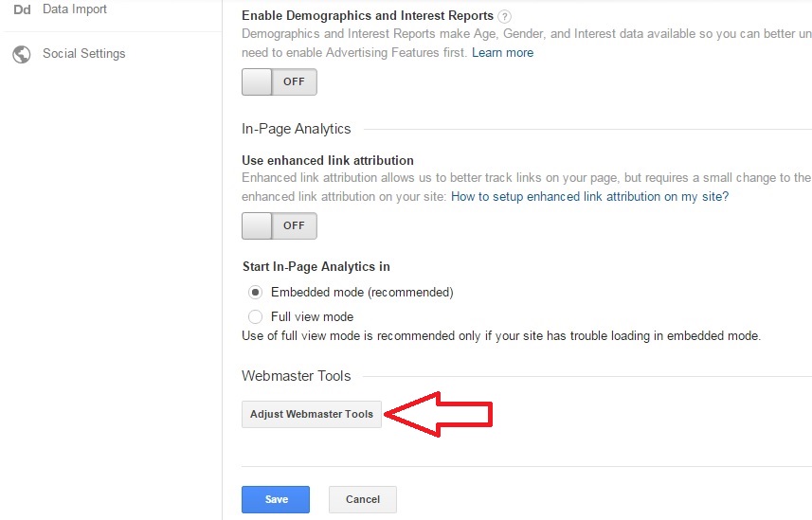
Task: Save the property settings
Action: click(277, 499)
